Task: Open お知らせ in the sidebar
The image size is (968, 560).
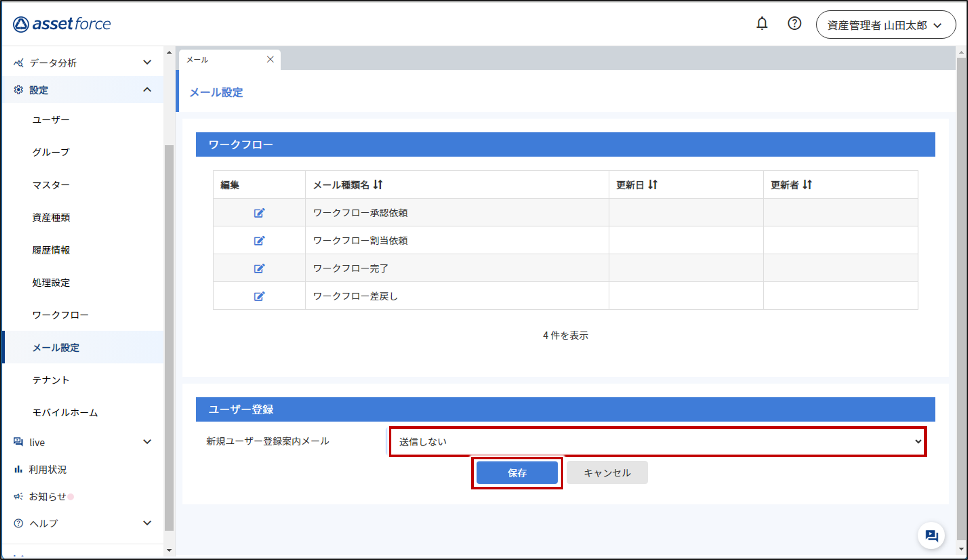Action: point(48,496)
